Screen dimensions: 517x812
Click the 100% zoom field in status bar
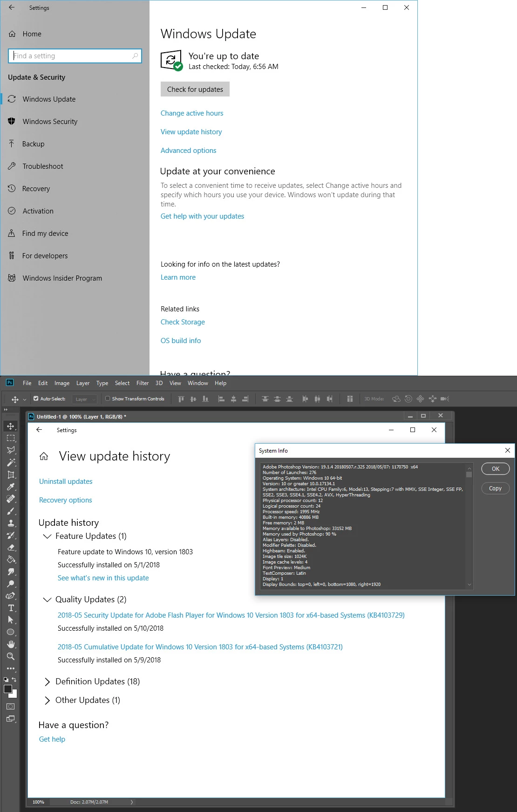pyautogui.click(x=39, y=802)
